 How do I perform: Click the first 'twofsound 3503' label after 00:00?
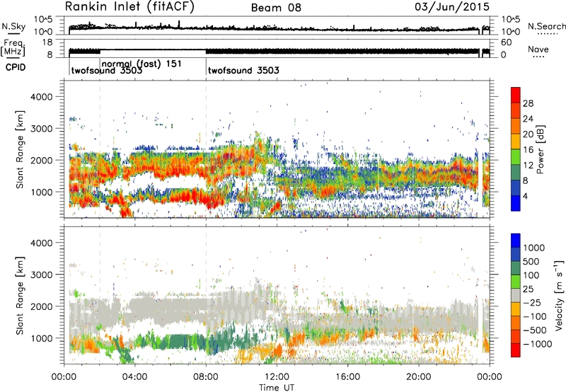pos(107,71)
